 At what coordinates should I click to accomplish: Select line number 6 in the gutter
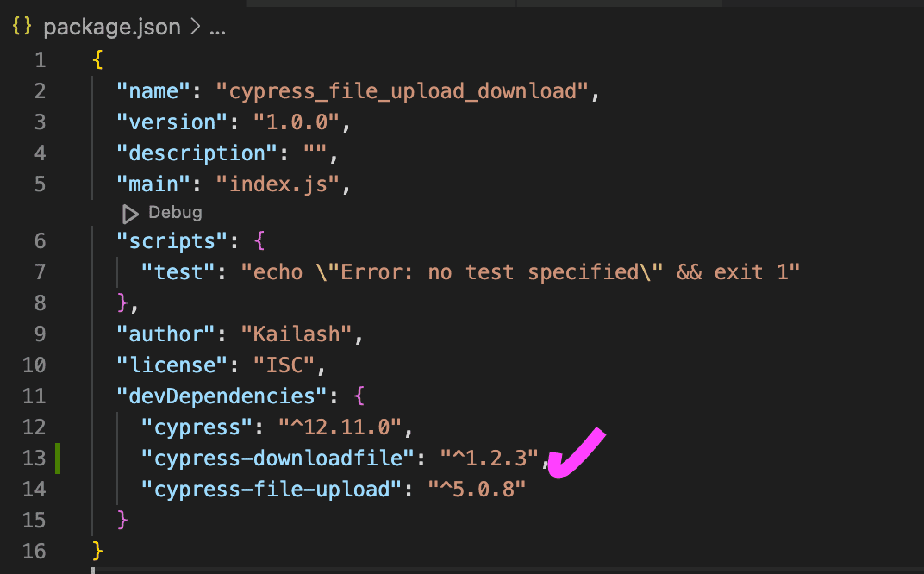click(40, 240)
